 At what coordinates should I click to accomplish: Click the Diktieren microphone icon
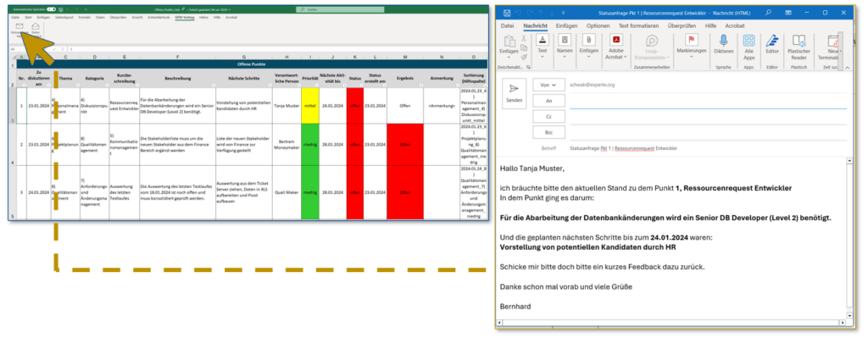pos(724,41)
